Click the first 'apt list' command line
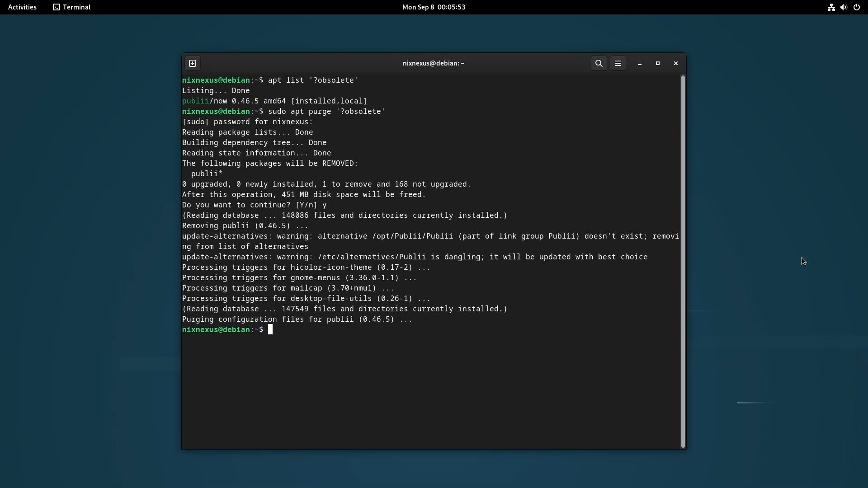Viewport: 868px width, 488px height. [312, 80]
